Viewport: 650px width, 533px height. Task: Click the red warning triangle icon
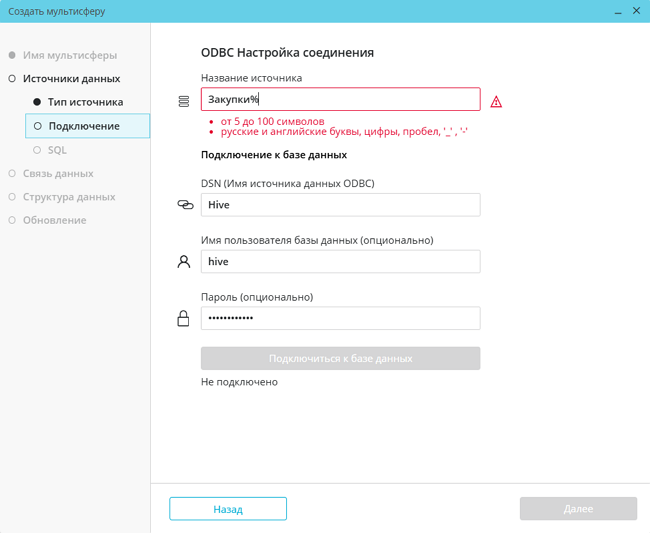coord(496,102)
